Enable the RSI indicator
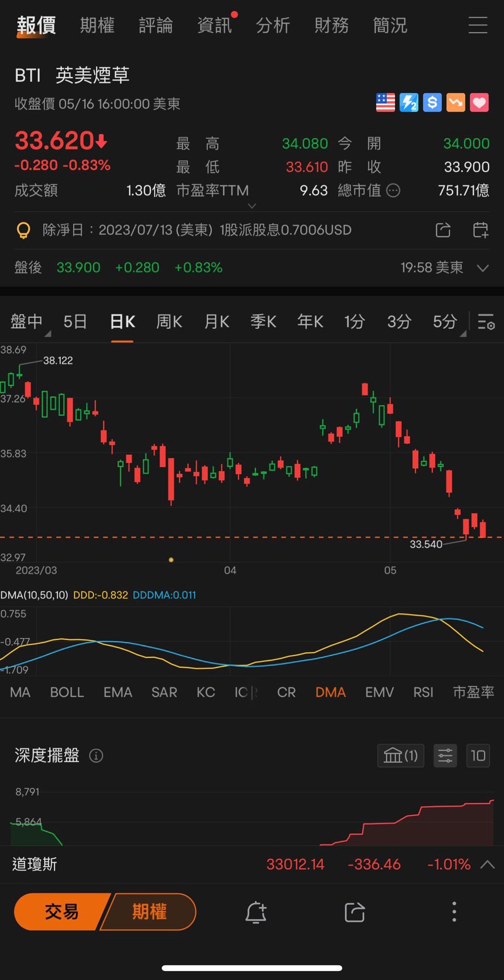The height and width of the screenshot is (980, 504). point(423,692)
